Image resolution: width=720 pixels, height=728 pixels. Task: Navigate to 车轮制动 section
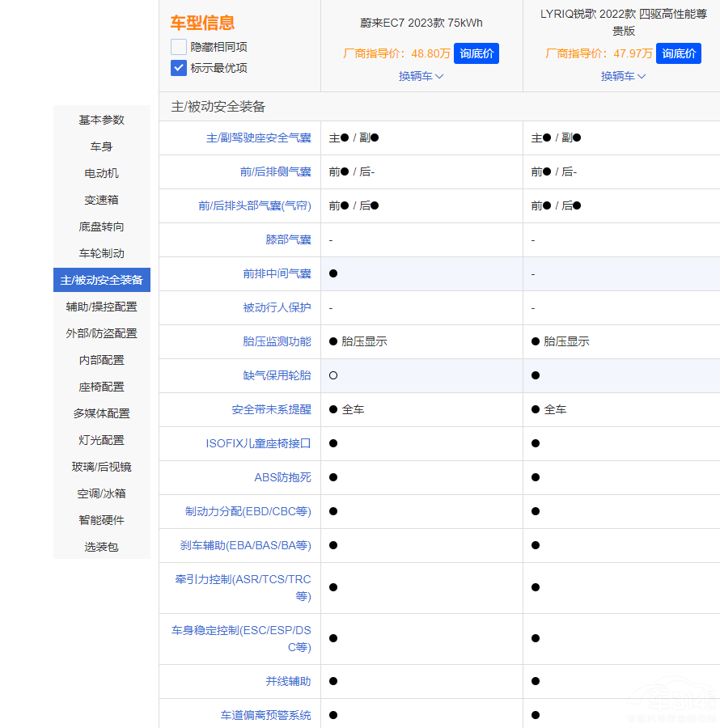coord(101,253)
